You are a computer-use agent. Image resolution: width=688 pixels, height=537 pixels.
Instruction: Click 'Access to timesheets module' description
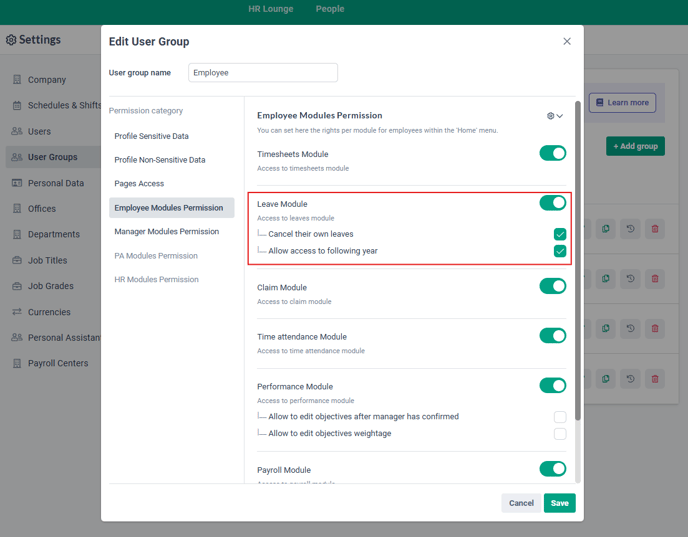[303, 168]
